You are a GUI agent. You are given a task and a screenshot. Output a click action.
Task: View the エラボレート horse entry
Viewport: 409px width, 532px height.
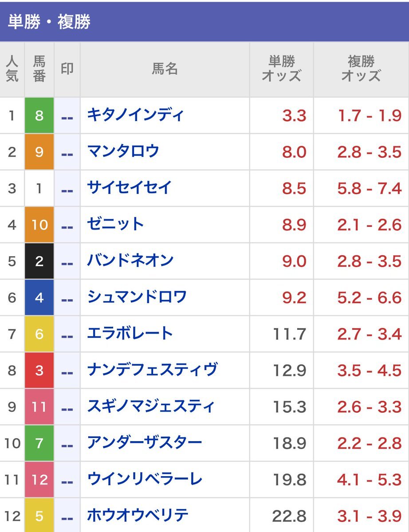130,333
